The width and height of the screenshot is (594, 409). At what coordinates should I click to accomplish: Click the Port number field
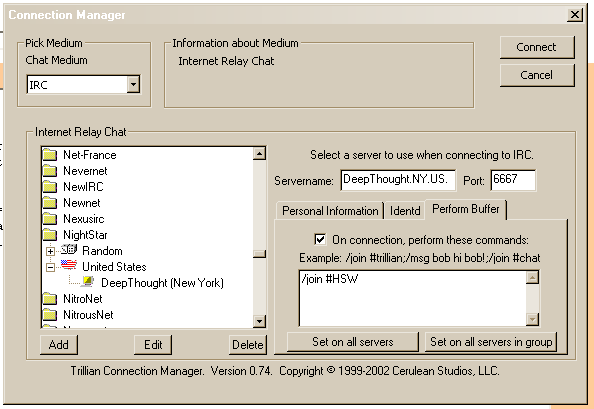pos(513,180)
